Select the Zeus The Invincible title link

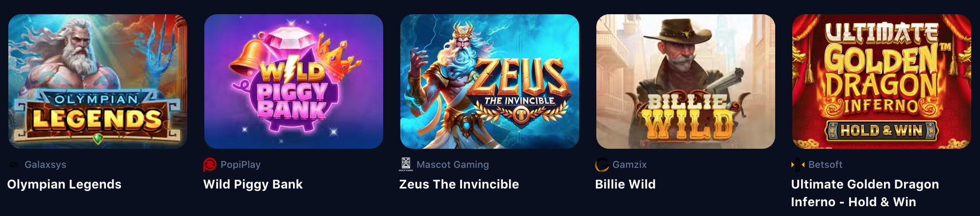coord(459,185)
